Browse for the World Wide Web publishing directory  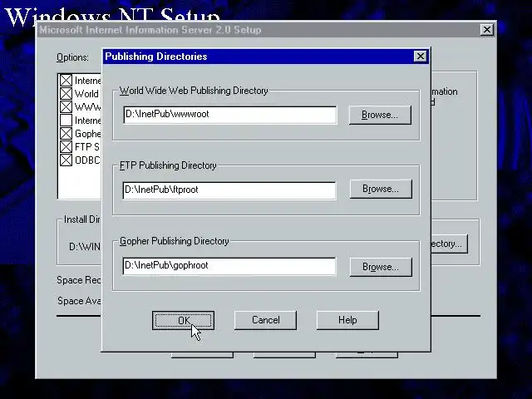[x=380, y=115]
